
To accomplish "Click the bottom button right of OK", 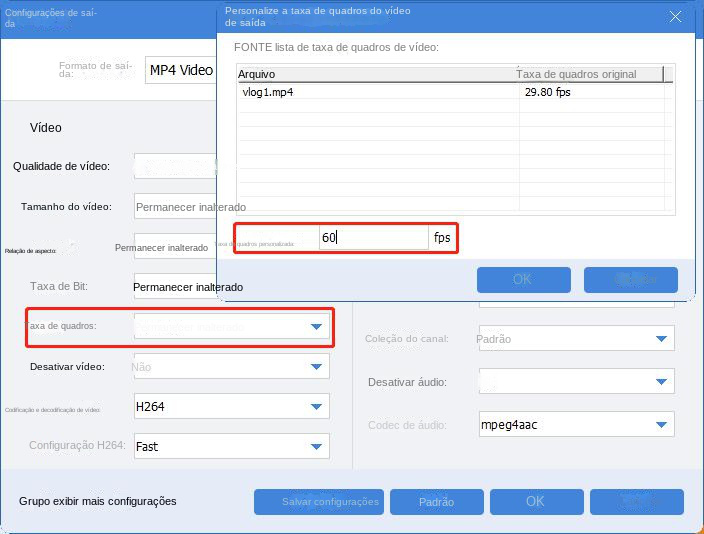I will pyautogui.click(x=637, y=502).
